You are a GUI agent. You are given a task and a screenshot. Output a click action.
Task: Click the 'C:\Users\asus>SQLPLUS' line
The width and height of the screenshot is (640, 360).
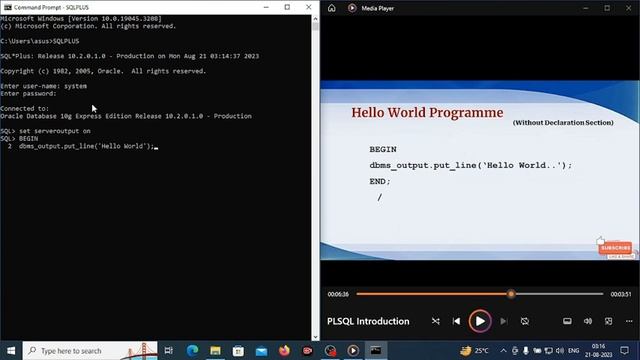coord(40,41)
